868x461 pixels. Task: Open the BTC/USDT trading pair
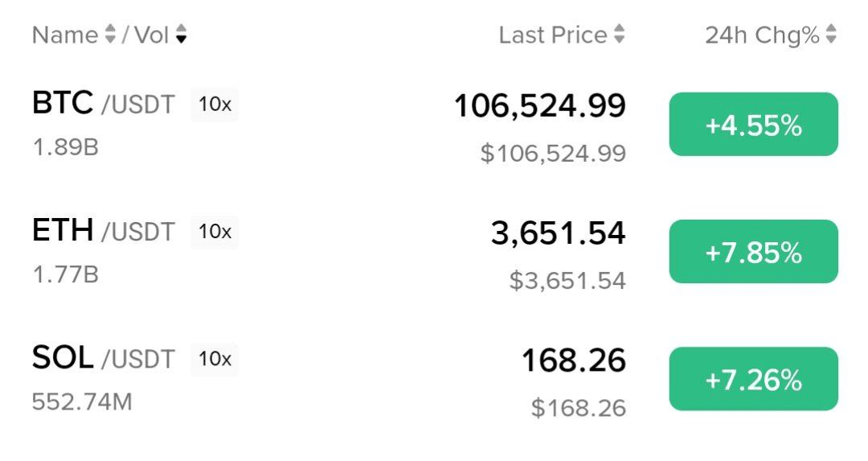tap(103, 105)
